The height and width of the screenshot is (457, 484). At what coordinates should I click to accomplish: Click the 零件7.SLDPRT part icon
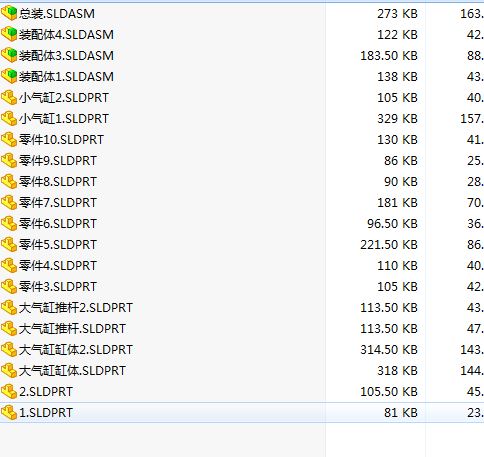[x=9, y=202]
